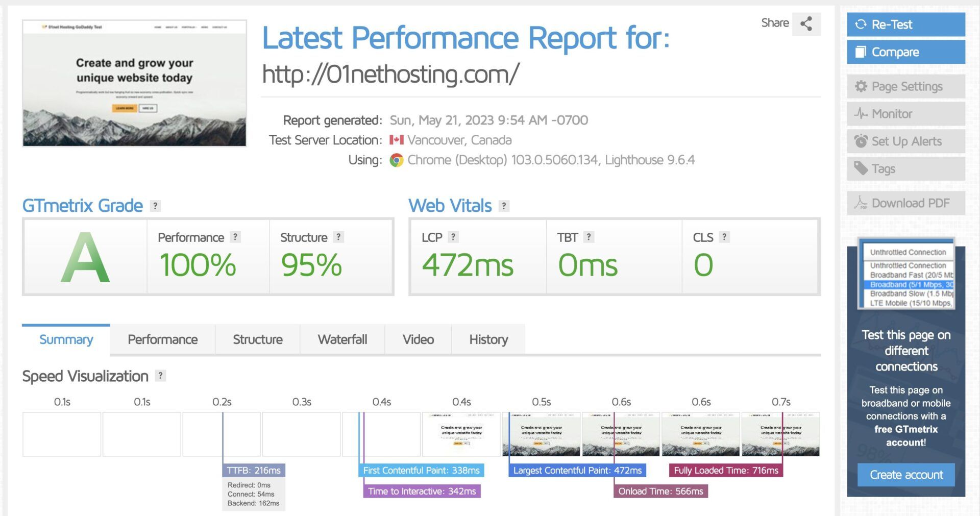Click the First Contentful Paint: 338ms marker

point(421,470)
